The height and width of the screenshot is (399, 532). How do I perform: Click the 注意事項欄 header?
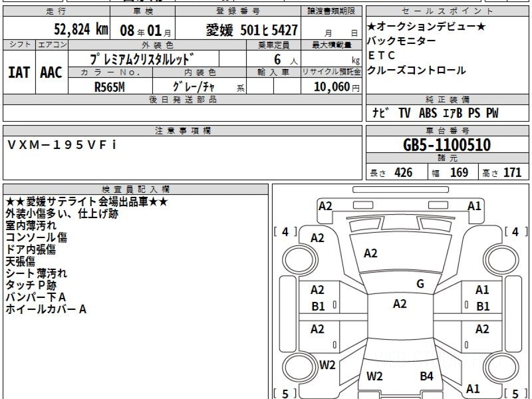182,131
